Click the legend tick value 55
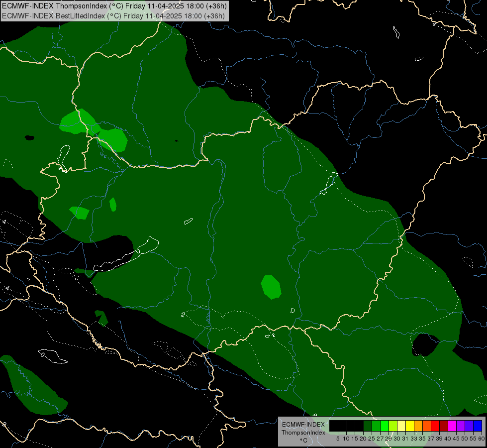487x448 pixels. 473,439
